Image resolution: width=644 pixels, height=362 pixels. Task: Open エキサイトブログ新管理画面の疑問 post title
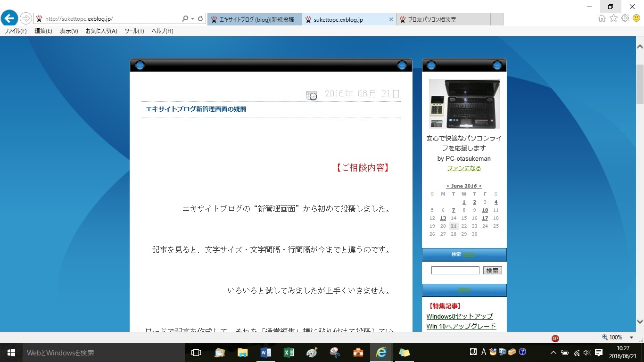pos(196,109)
